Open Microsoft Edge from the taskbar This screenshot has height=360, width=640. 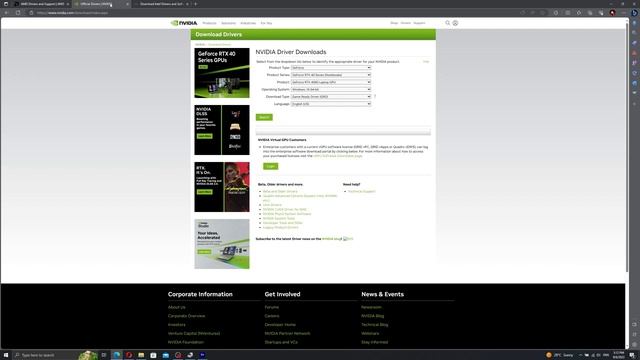tap(116, 355)
